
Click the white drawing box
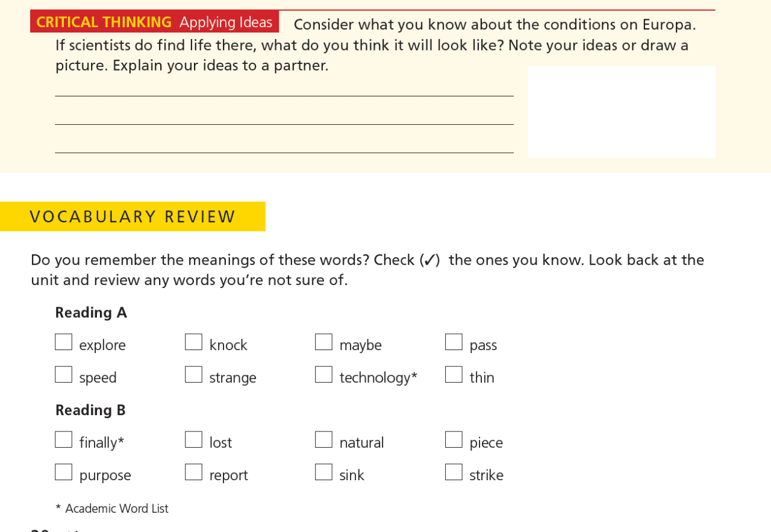622,112
